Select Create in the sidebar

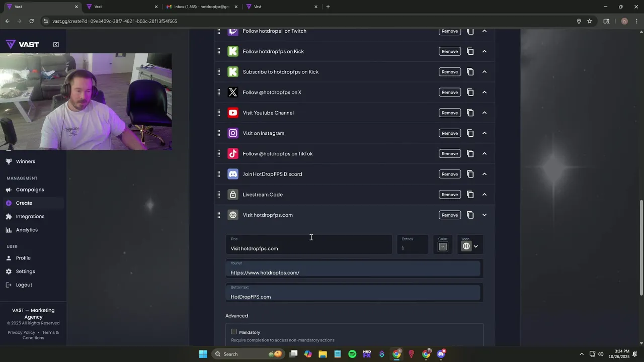click(24, 203)
